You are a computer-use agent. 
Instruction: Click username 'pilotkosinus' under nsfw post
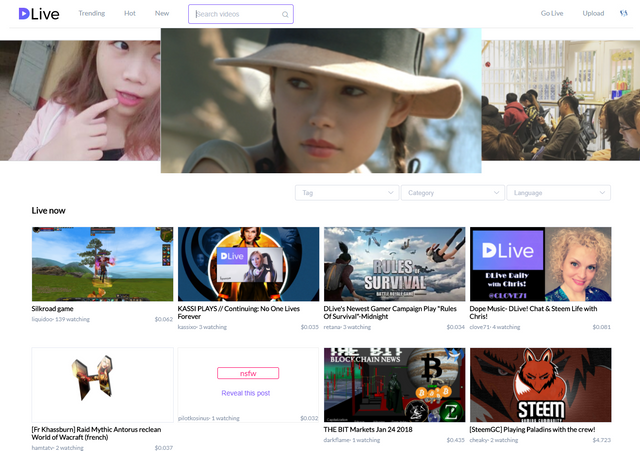(194, 418)
